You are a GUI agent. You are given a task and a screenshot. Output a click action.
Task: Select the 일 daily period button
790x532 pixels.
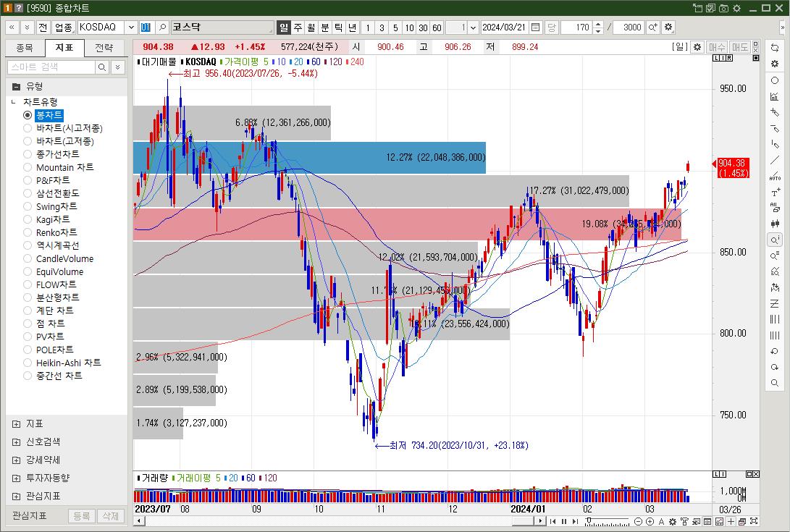click(x=284, y=28)
